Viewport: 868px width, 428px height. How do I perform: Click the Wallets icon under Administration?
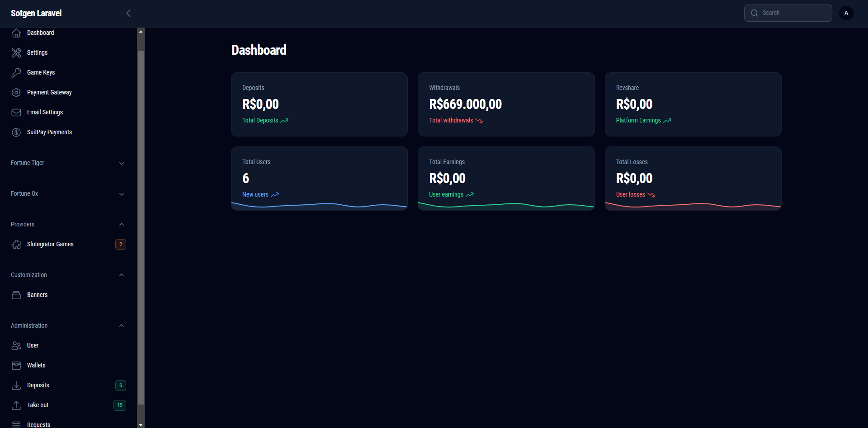pos(16,366)
